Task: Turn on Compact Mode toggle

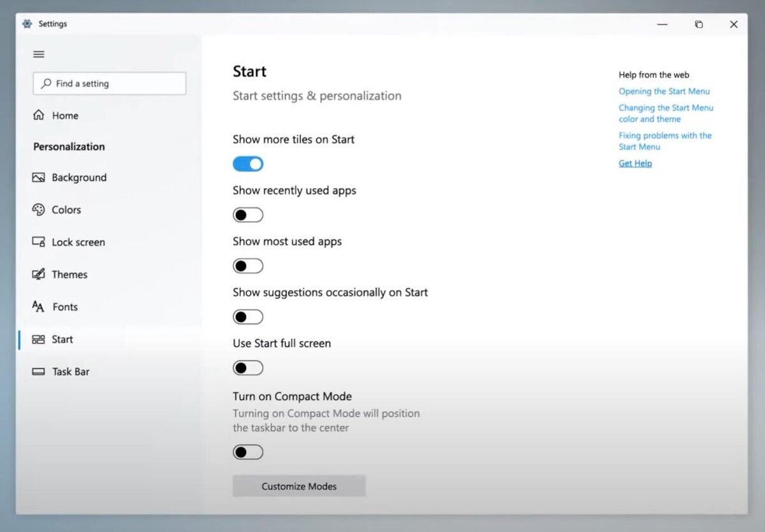Action: (x=248, y=452)
